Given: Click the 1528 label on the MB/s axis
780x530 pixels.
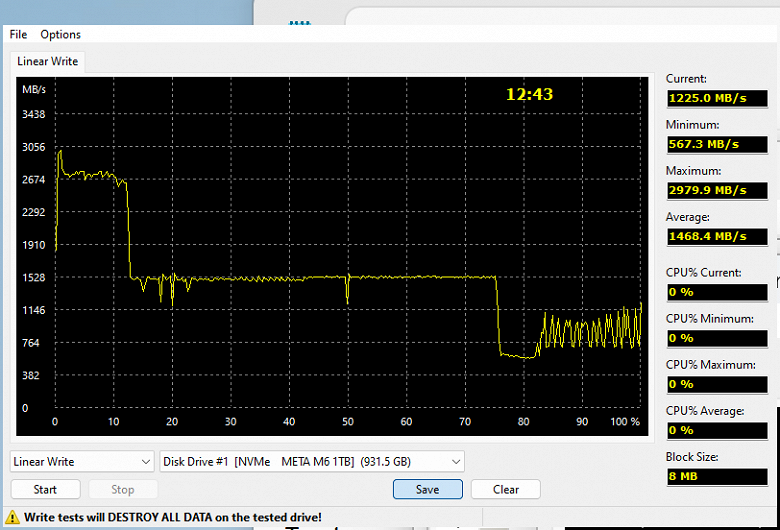Looking at the screenshot, I should (33, 278).
